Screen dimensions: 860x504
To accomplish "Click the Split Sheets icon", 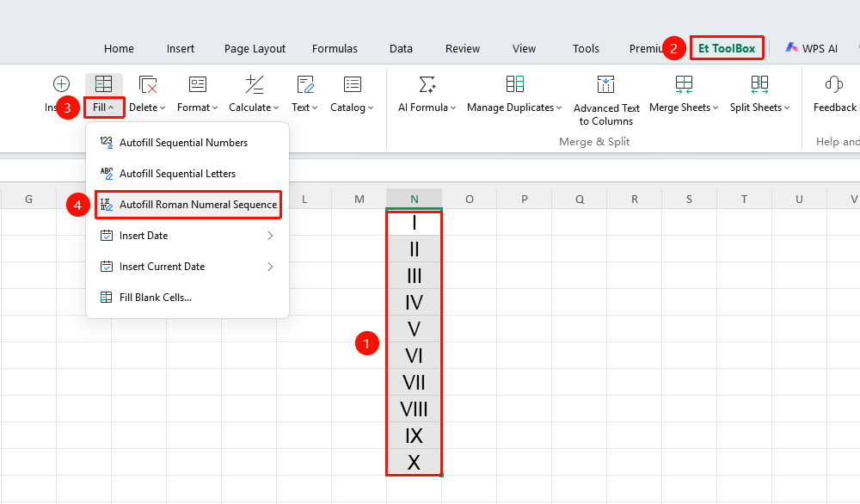I will click(759, 84).
